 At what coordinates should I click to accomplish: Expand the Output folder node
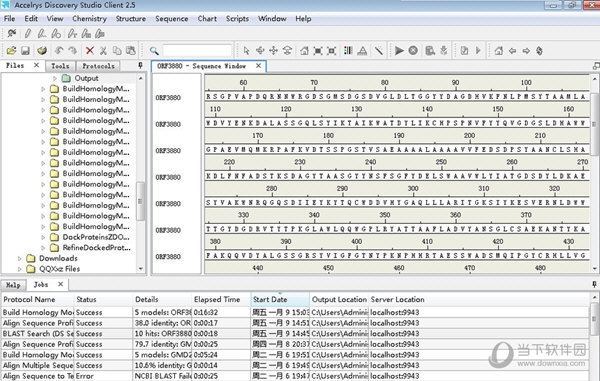pos(55,78)
